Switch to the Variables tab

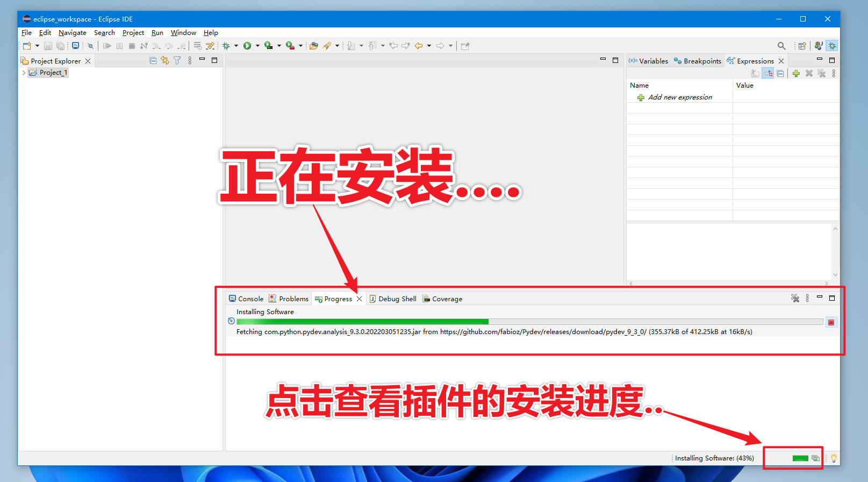[648, 61]
